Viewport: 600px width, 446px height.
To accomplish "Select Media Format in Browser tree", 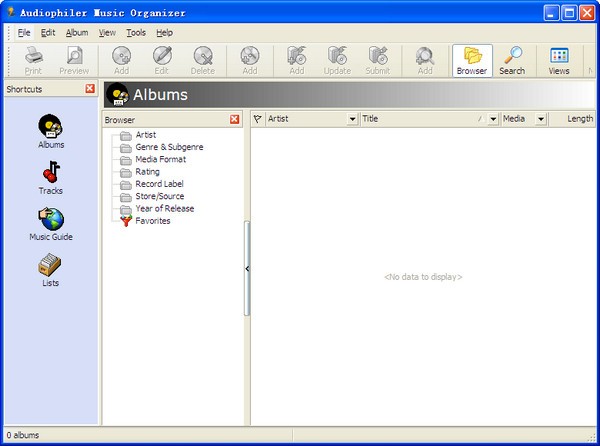I will 160,159.
